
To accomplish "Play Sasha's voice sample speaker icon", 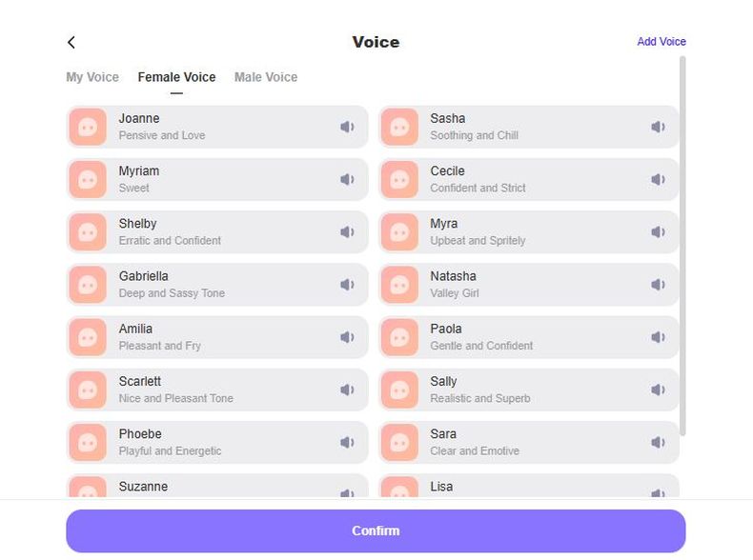I will coord(658,127).
